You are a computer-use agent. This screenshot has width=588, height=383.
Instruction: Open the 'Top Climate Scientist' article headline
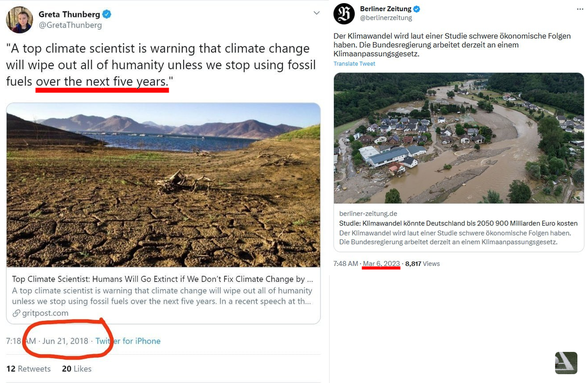(162, 279)
